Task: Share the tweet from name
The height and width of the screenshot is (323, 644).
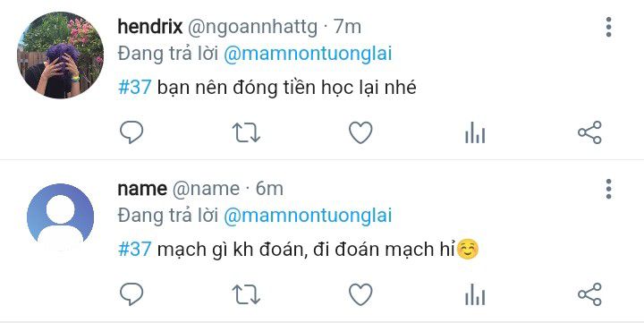Action: [589, 294]
